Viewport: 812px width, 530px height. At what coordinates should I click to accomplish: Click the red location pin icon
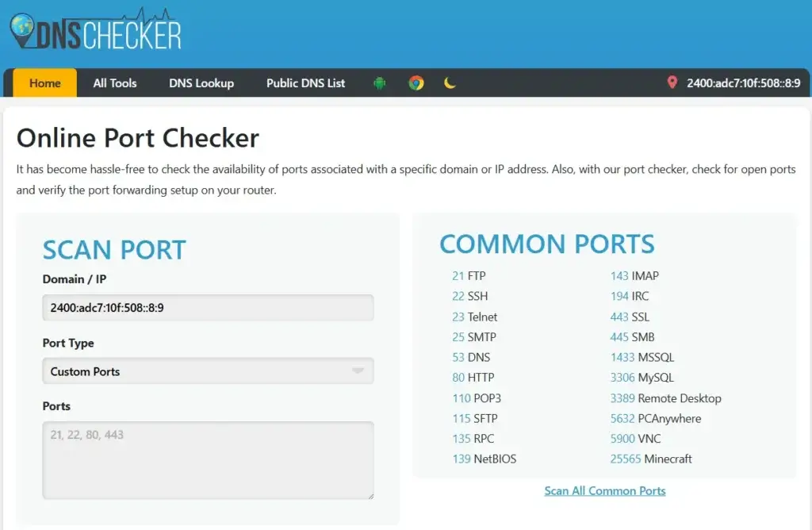(x=672, y=83)
